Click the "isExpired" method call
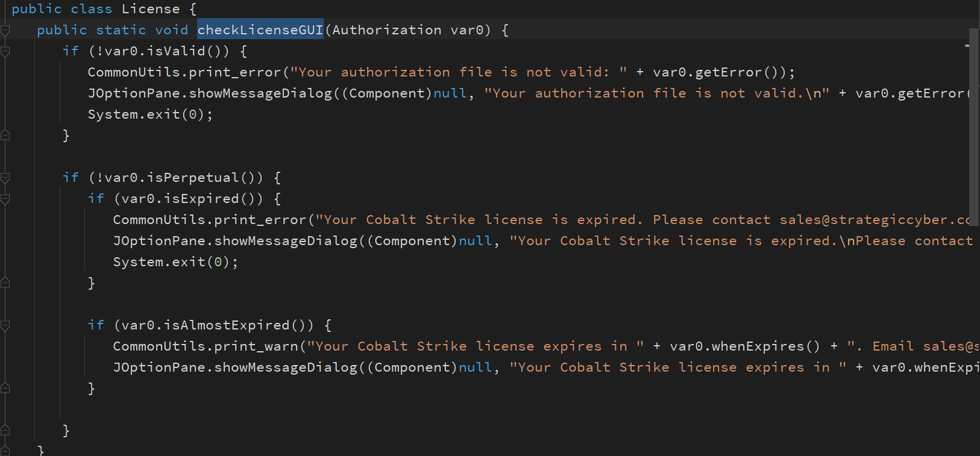 point(201,199)
